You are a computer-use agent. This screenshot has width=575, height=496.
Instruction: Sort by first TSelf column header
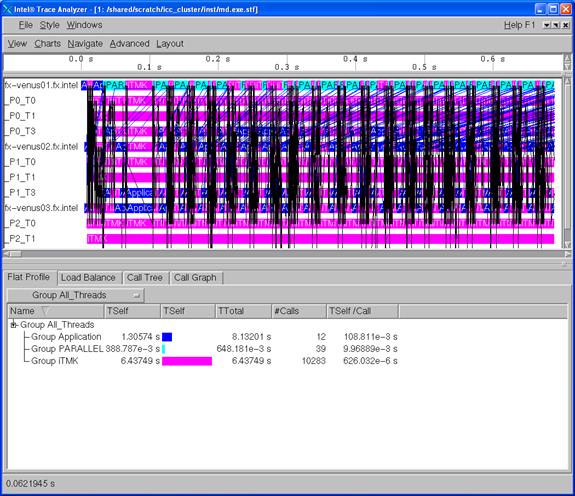click(132, 311)
